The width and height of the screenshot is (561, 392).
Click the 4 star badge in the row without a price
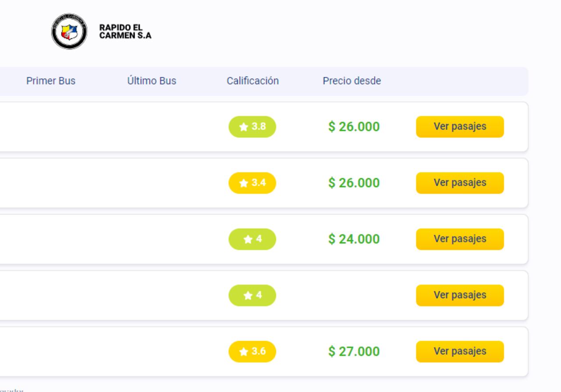click(x=252, y=295)
